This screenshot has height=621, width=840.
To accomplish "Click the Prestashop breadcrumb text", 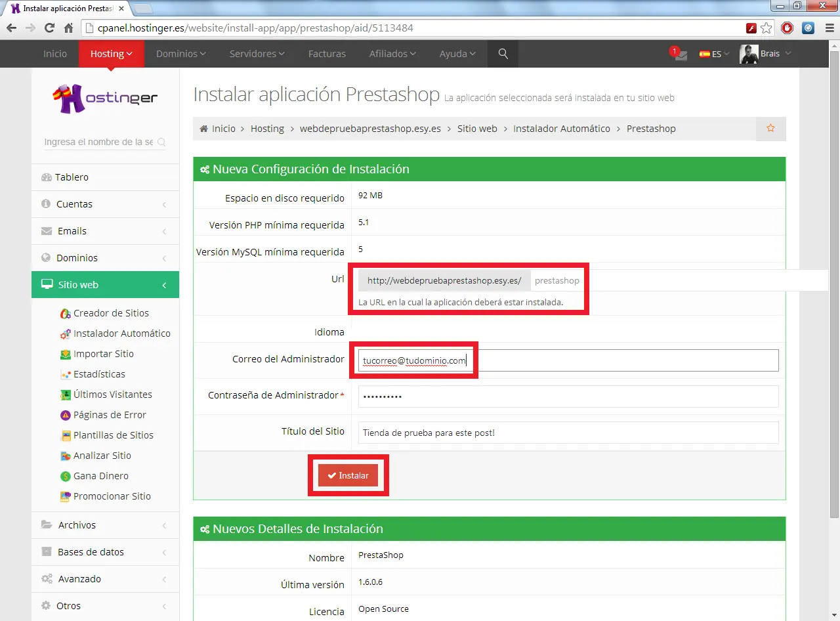I will click(651, 129).
